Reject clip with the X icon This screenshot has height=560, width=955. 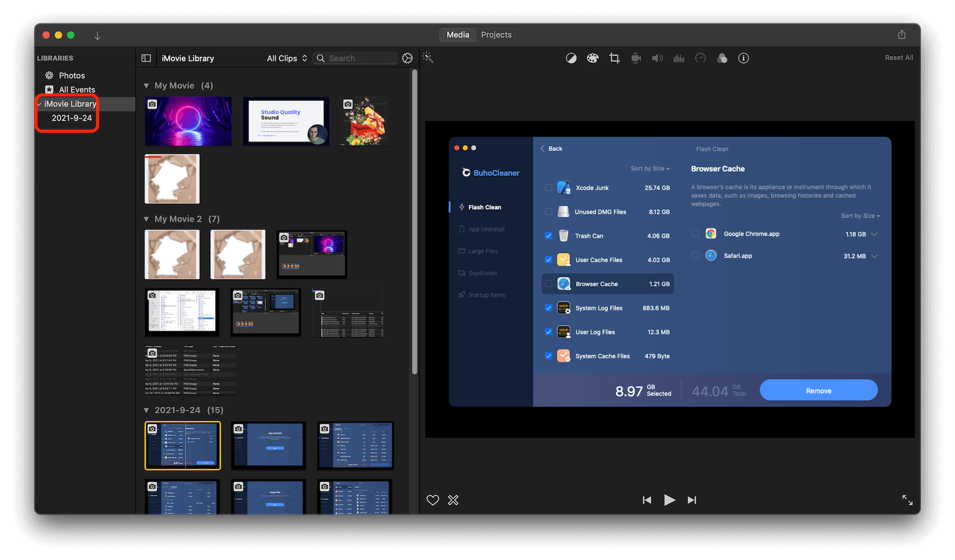(x=454, y=500)
